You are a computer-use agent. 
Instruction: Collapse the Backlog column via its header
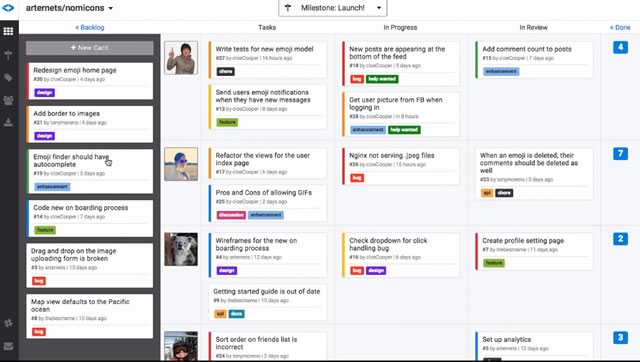click(90, 27)
